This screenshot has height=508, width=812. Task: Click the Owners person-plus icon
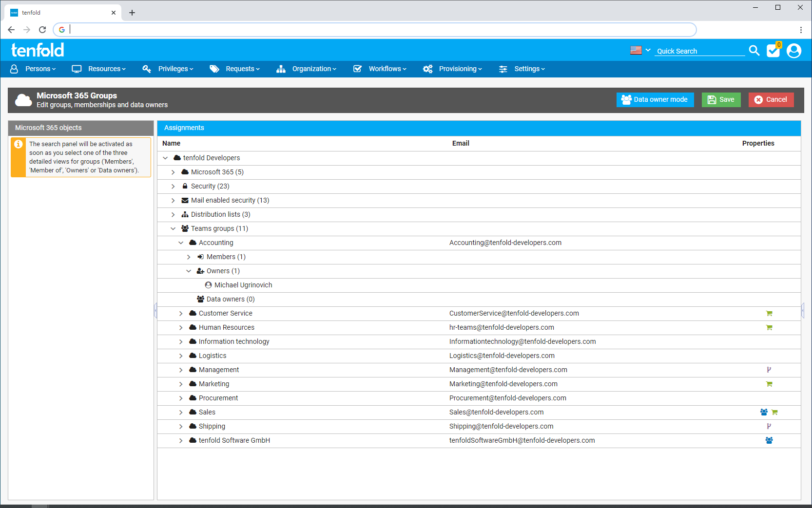point(200,271)
